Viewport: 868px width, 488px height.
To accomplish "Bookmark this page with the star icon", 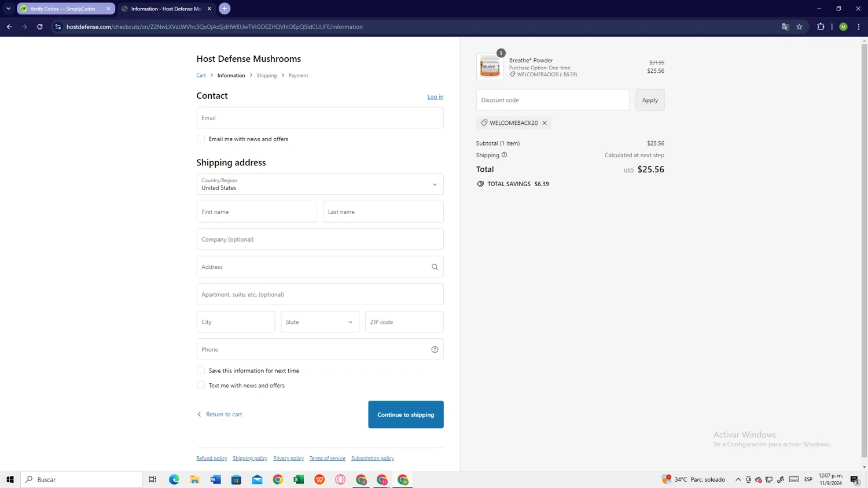I will (799, 27).
